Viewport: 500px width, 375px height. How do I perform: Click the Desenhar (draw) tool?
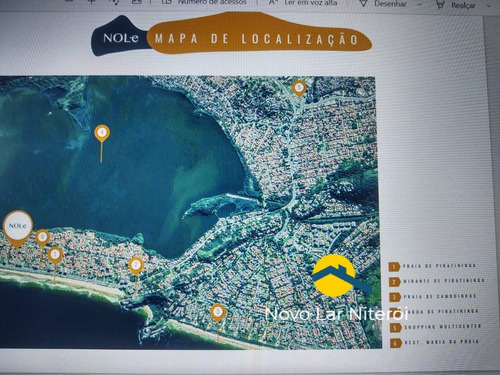tap(383, 4)
